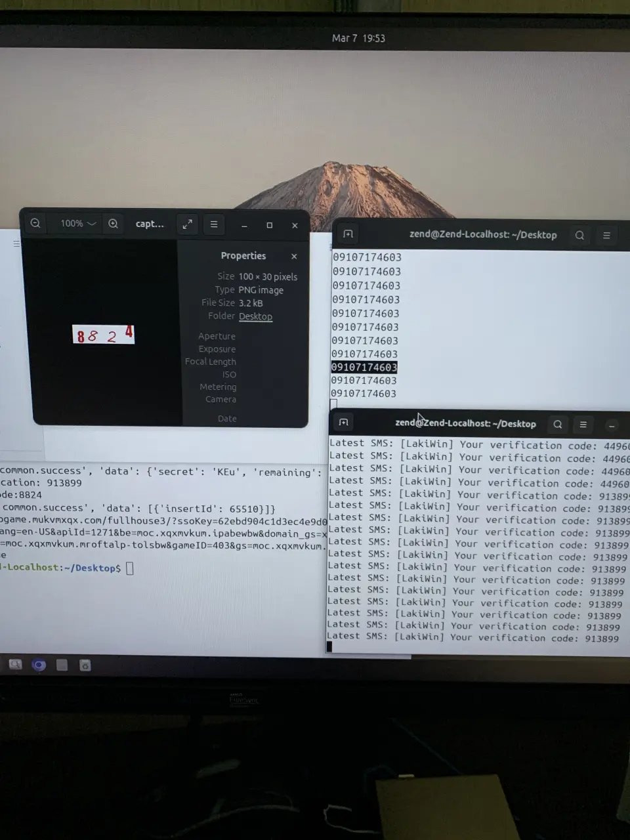Screen dimensions: 630x840
Task: Click the 'insertId': 65510 output line
Action: coord(138,509)
